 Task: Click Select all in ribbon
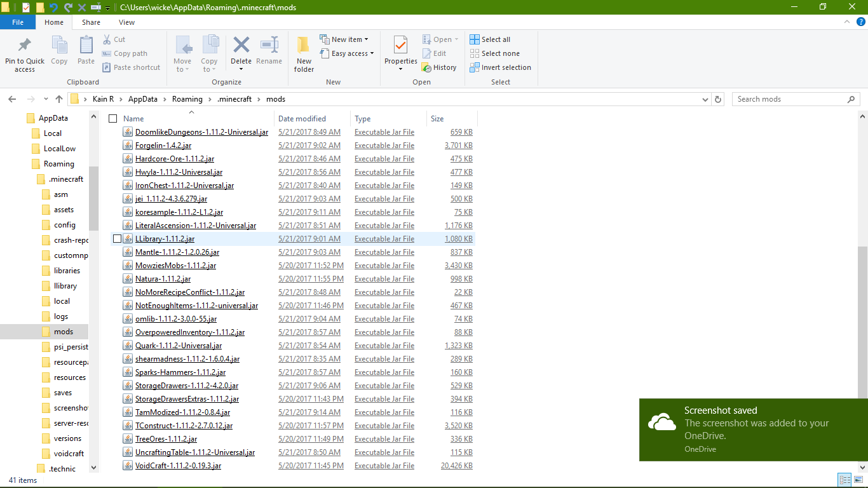click(x=490, y=39)
